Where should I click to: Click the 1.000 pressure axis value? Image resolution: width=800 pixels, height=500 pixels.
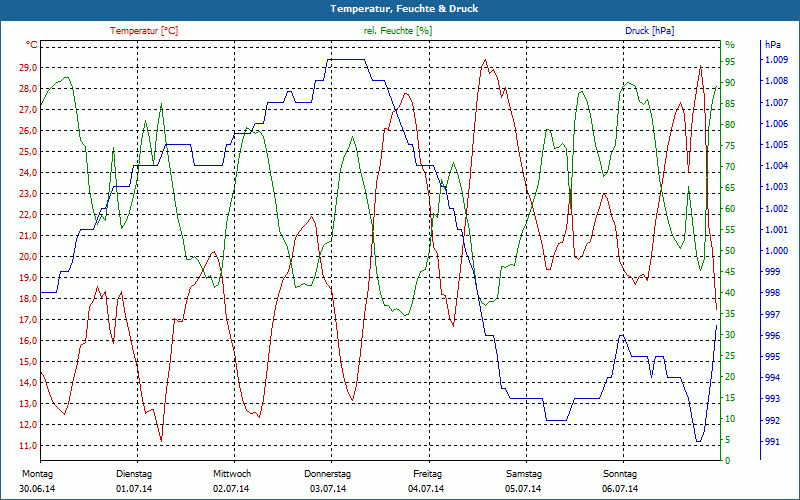pyautogui.click(x=776, y=251)
